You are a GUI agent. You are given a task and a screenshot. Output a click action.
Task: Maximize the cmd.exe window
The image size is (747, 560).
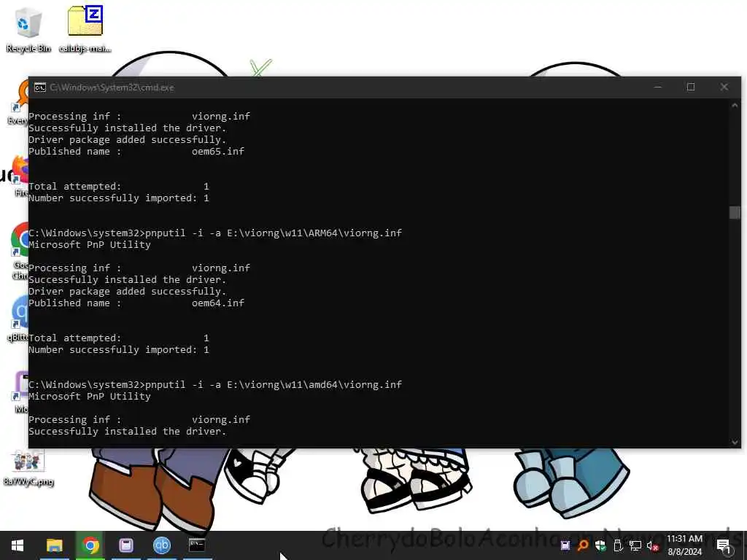[x=691, y=87]
